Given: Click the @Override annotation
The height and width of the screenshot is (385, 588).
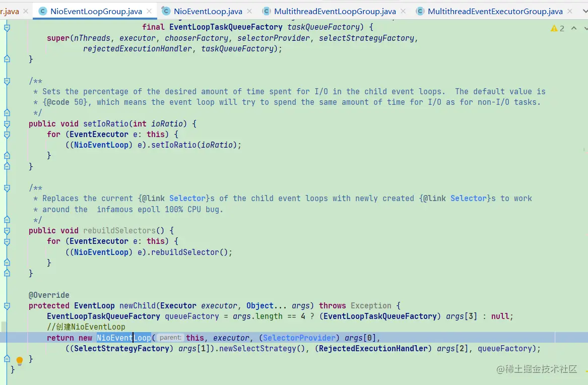Looking at the screenshot, I should click(49, 295).
